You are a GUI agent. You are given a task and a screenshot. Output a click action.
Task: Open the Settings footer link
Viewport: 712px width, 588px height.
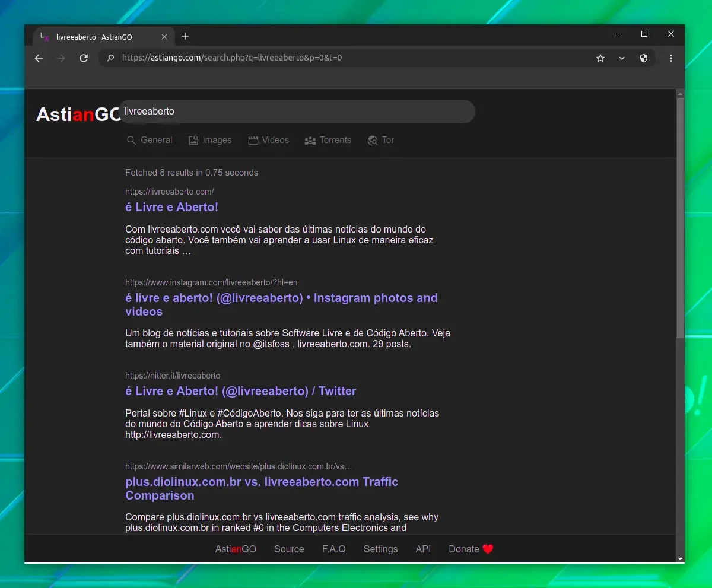click(381, 549)
